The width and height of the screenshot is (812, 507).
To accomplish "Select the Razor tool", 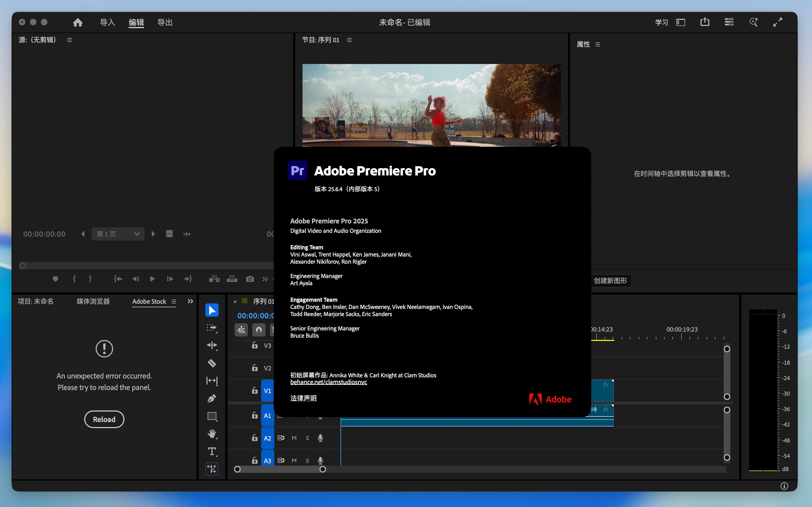I will [212, 363].
